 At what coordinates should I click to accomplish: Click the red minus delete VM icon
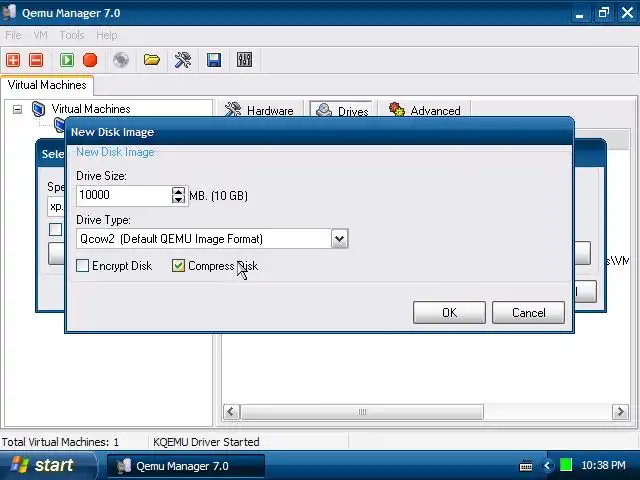[36, 60]
